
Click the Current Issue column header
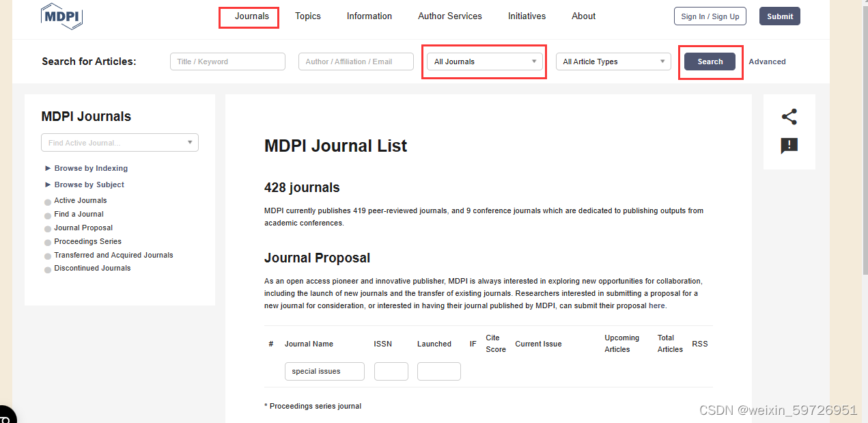coord(538,344)
